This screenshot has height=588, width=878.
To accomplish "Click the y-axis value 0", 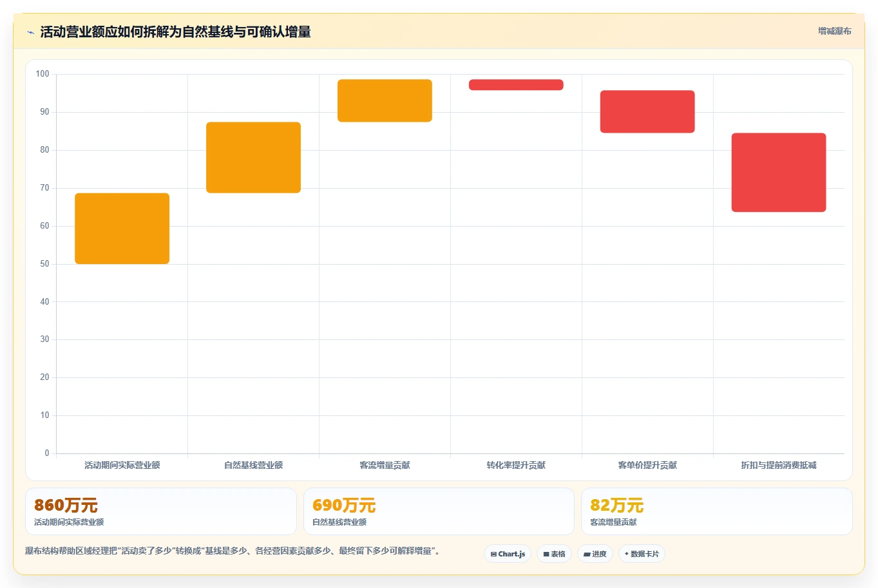I will click(47, 453).
